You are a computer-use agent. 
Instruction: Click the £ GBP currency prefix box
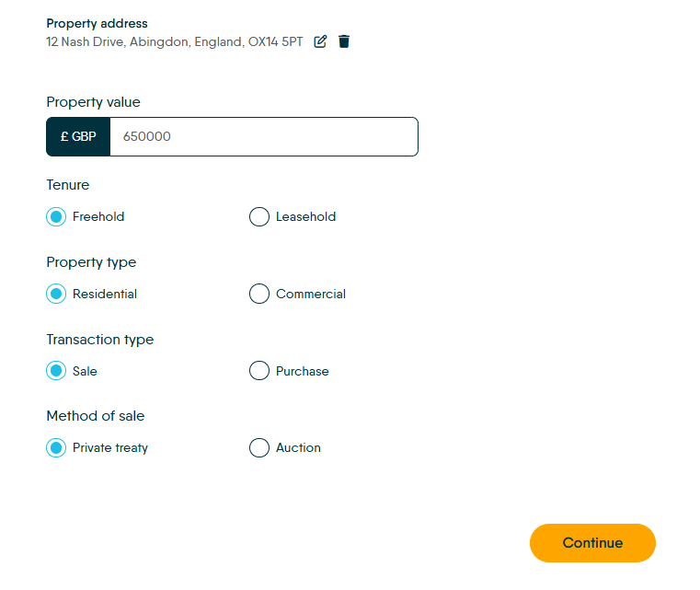pyautogui.click(x=78, y=136)
